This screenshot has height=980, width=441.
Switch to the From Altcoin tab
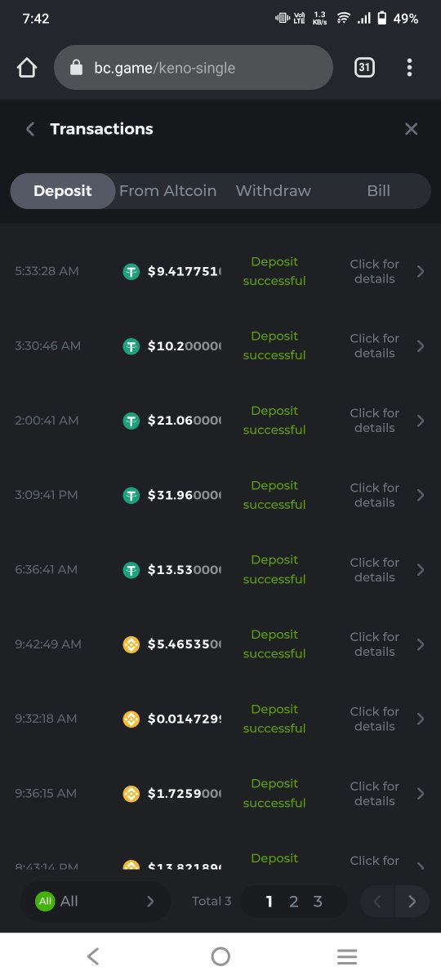pyautogui.click(x=168, y=191)
